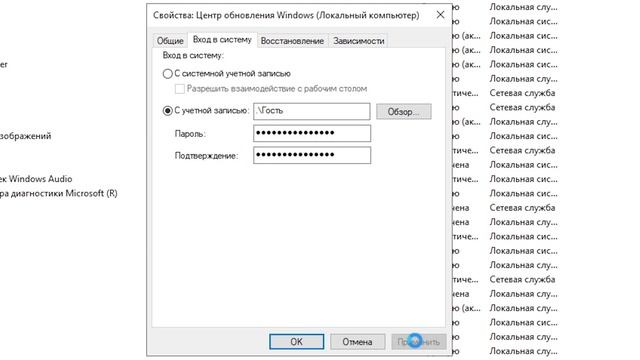Check Разрешить взаимодействие с рабочим столом
Screen dimensions: 640x360
click(180, 89)
